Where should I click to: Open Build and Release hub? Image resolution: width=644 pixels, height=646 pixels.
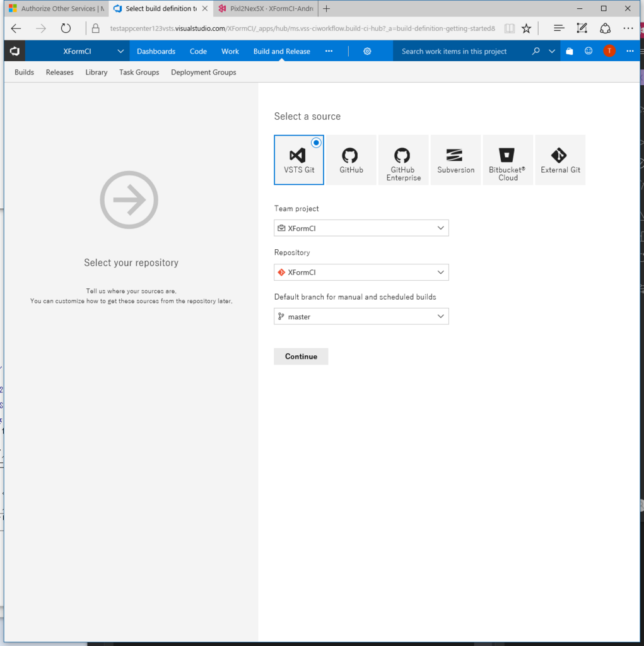click(282, 51)
